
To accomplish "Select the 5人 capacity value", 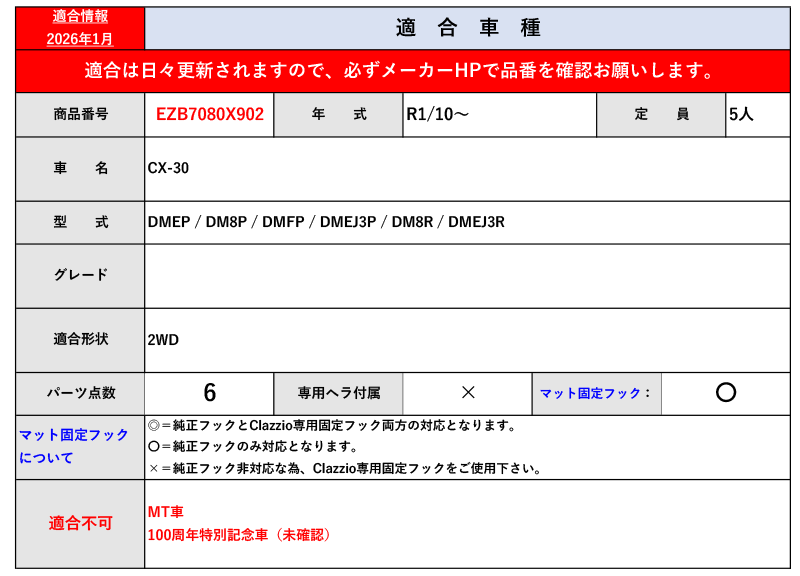I will (741, 114).
